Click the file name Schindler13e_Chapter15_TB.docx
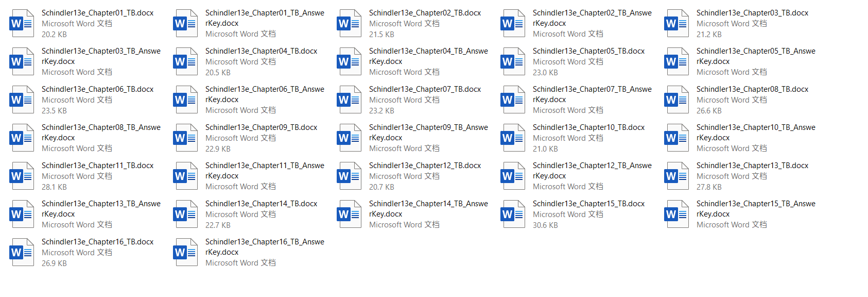This screenshot has height=297, width=868. coord(588,204)
